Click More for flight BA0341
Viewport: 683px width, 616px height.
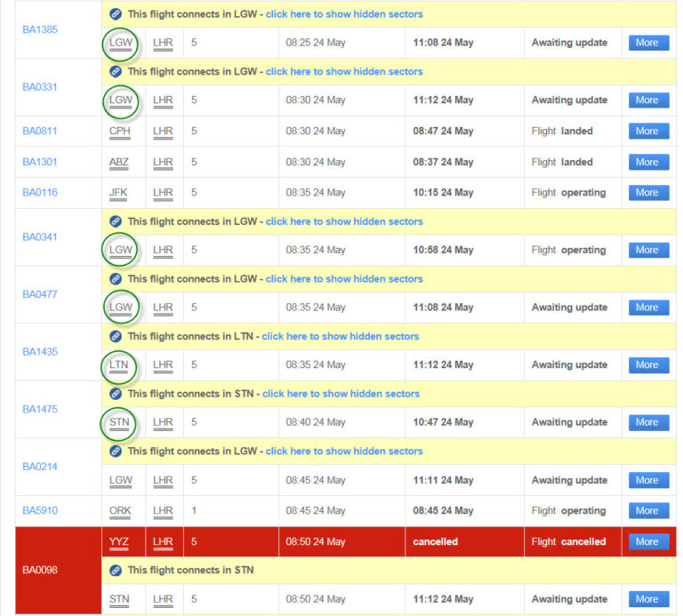pos(648,250)
